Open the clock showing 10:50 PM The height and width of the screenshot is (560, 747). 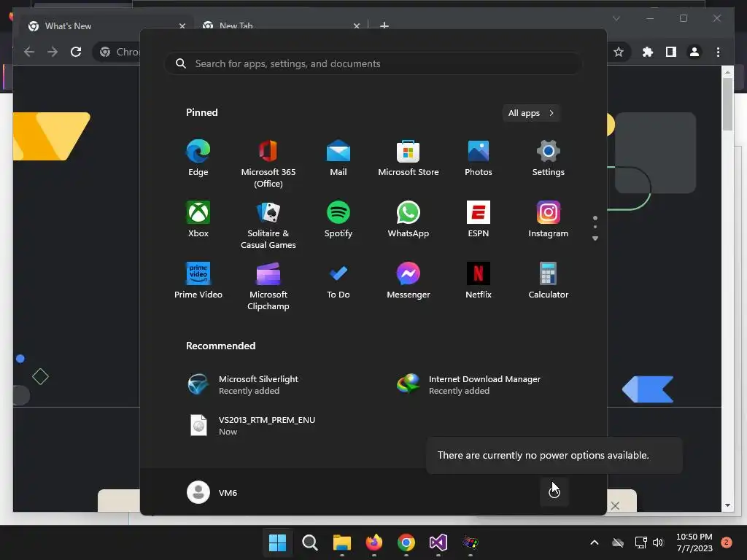(694, 542)
